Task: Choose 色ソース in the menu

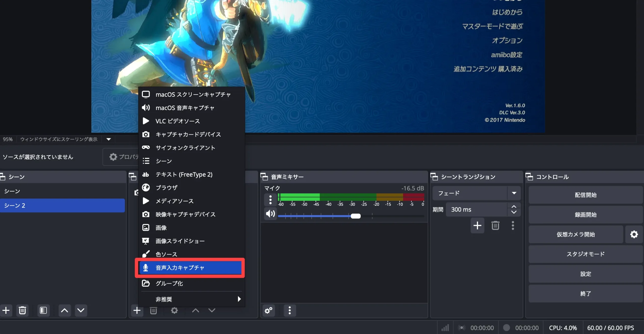Action: tap(191, 254)
